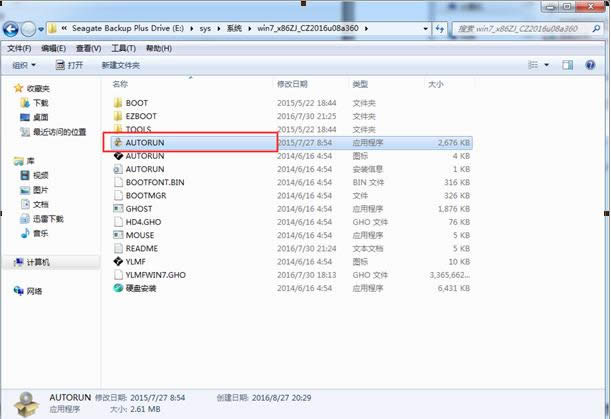Open the 编辑(E) menu
Viewport: 611px width, 419px height.
(53, 48)
